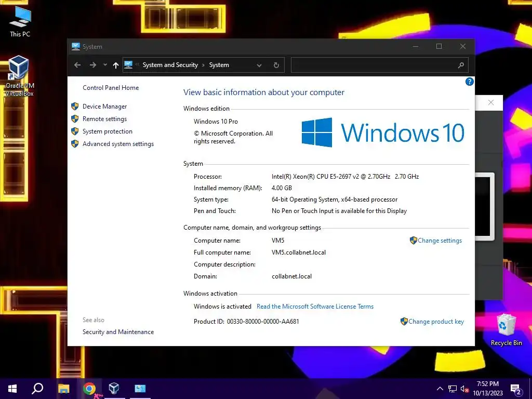This screenshot has width=532, height=399.
Task: Expand the address bar history dropdown
Action: tap(259, 65)
